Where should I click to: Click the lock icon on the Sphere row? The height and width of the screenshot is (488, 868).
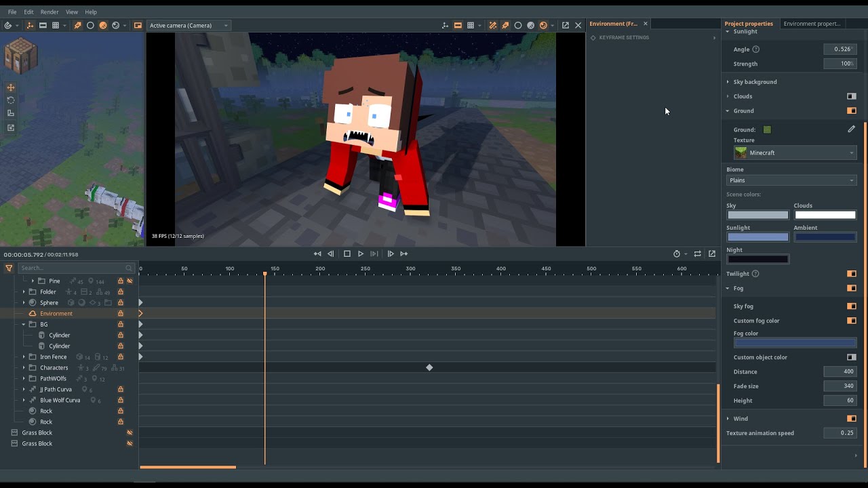121,303
